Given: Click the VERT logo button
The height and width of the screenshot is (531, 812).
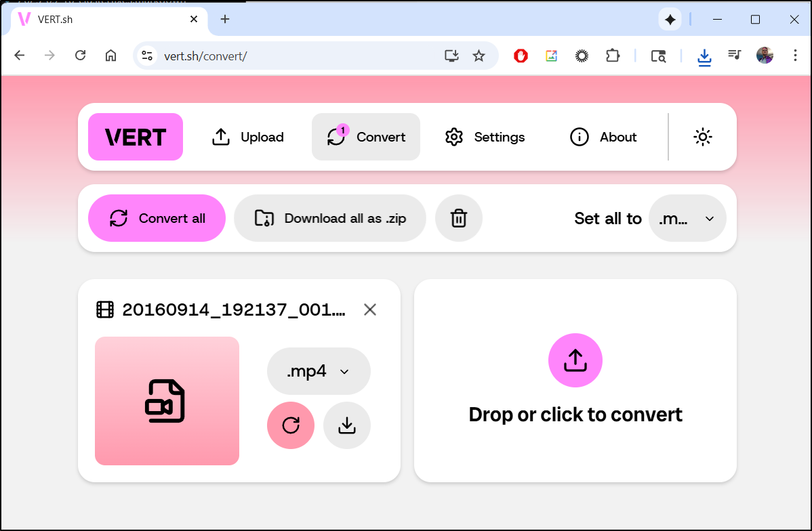Looking at the screenshot, I should click(136, 137).
